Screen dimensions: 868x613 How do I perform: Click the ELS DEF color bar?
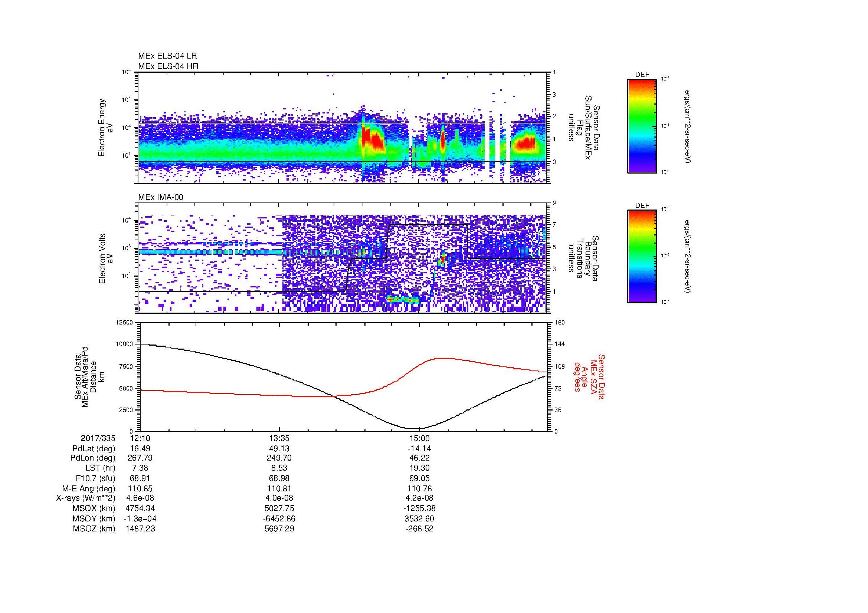[642, 126]
